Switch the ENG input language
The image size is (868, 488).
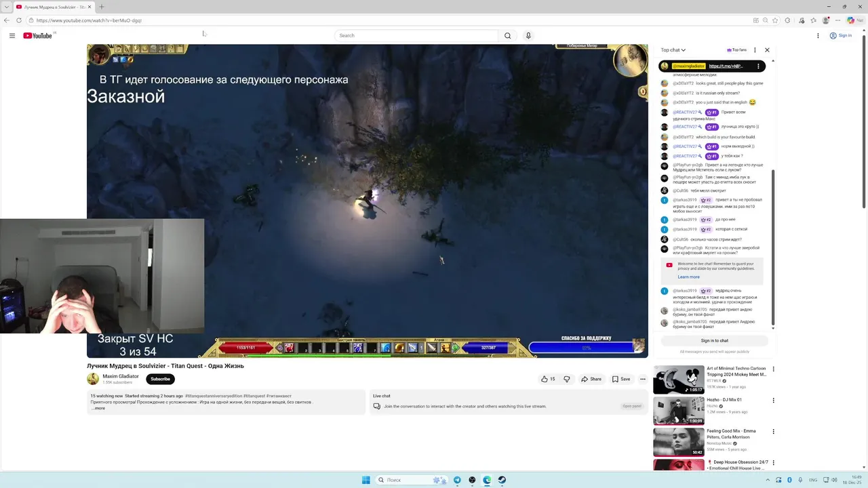813,480
